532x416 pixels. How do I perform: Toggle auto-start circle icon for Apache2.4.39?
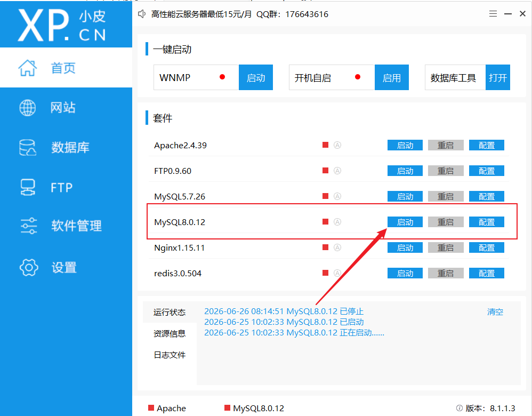[337, 145]
